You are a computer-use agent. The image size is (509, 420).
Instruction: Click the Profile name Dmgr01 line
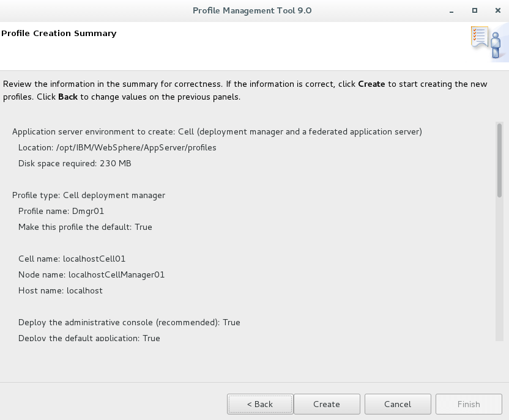61,211
